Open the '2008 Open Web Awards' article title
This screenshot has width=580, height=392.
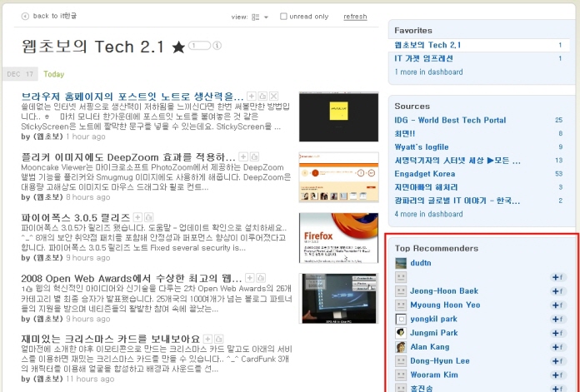[132, 278]
